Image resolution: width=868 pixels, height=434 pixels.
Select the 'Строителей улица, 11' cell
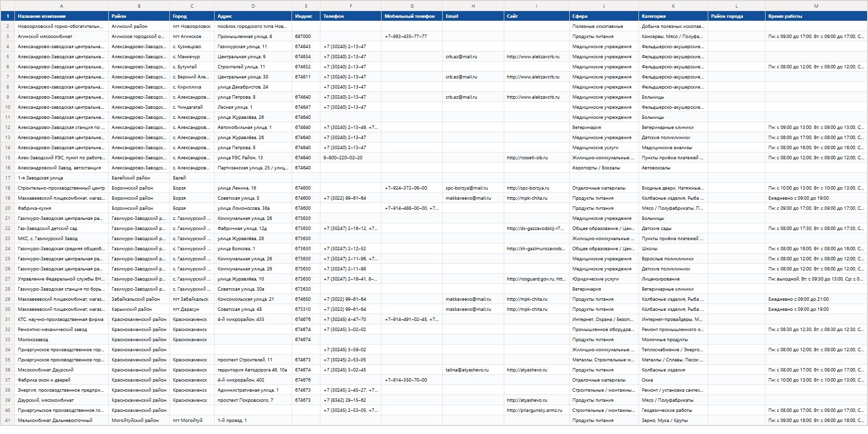click(253, 67)
